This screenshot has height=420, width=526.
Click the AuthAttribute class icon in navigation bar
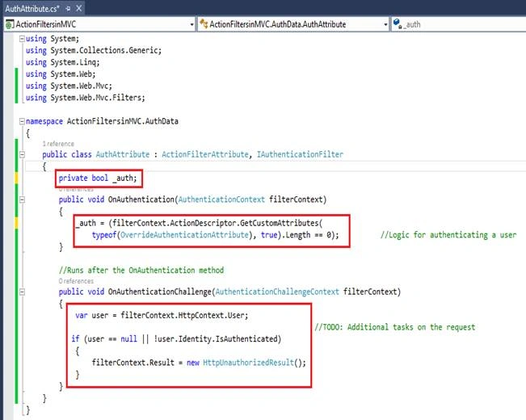tap(204, 23)
